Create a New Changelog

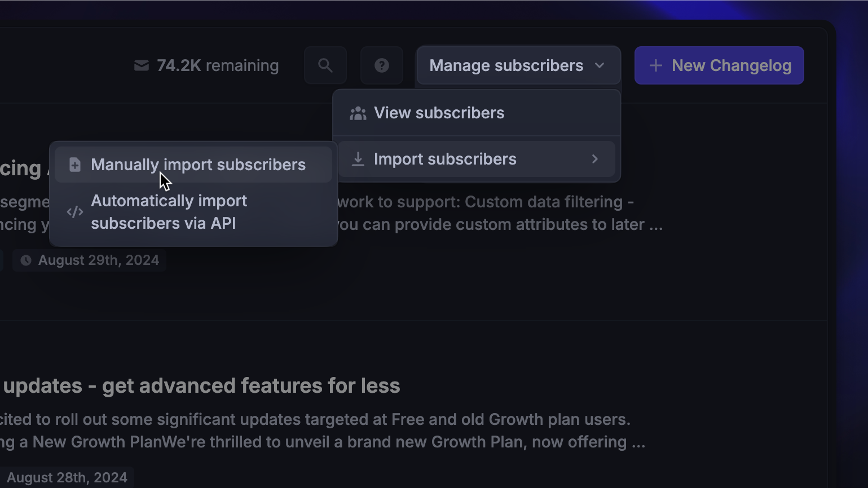point(719,65)
